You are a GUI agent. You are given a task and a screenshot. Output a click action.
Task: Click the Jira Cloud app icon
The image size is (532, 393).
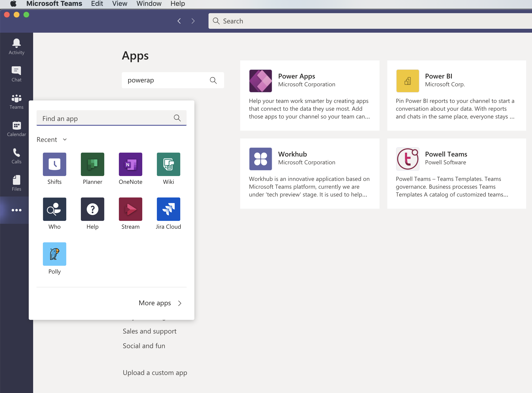point(168,209)
